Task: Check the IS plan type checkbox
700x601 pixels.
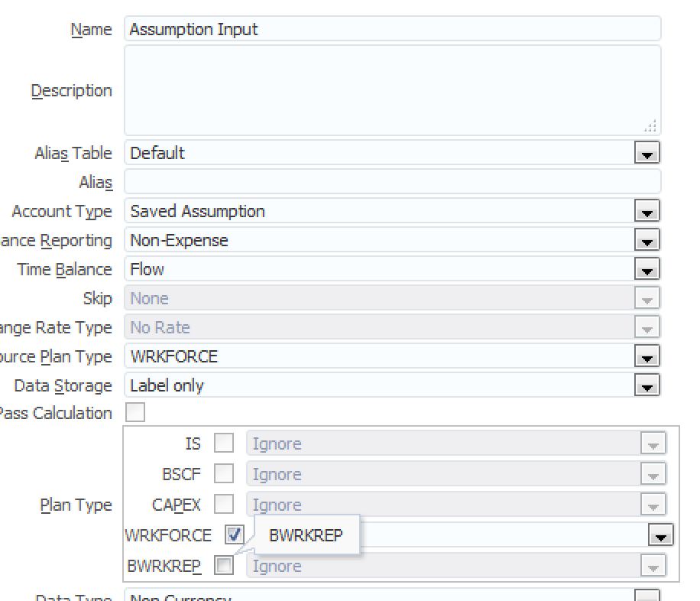Action: (x=224, y=443)
